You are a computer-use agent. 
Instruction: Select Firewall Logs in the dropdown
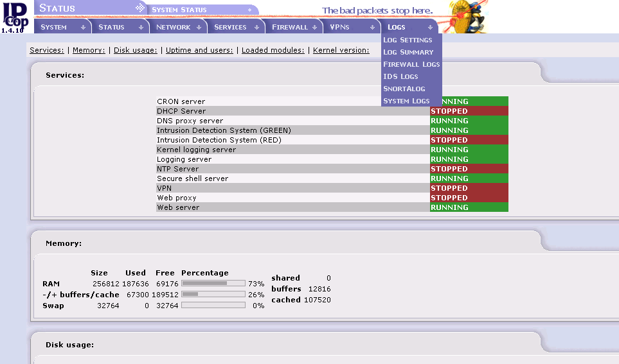pyautogui.click(x=411, y=64)
